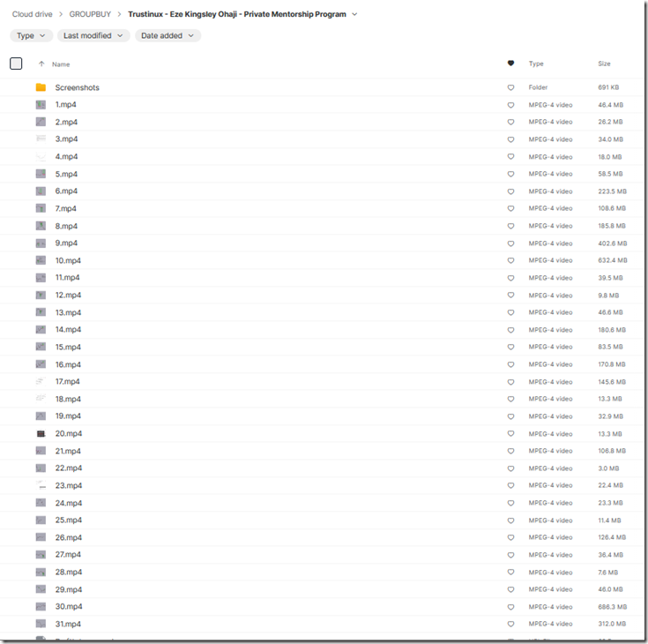Screen dimensions: 648x644
Task: Select the 4.mp4 file name
Action: point(66,156)
